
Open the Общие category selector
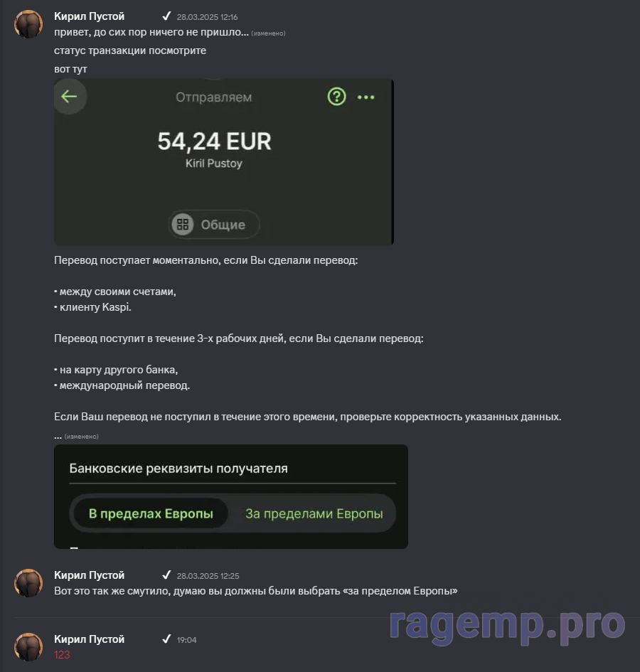(x=214, y=224)
